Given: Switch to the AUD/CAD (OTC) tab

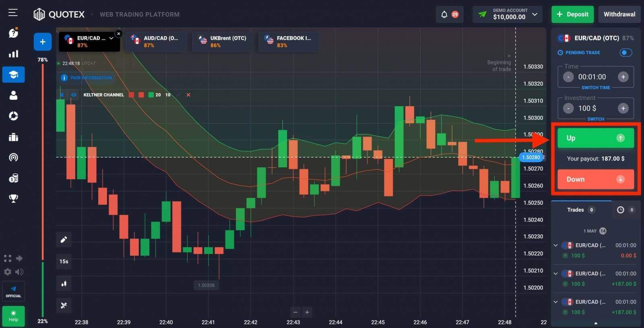Looking at the screenshot, I should [x=156, y=41].
